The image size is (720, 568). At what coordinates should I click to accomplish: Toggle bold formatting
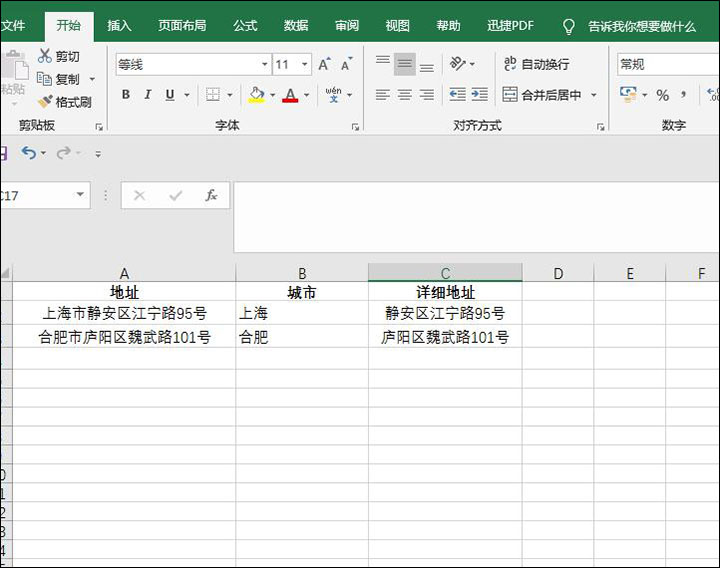[125, 95]
